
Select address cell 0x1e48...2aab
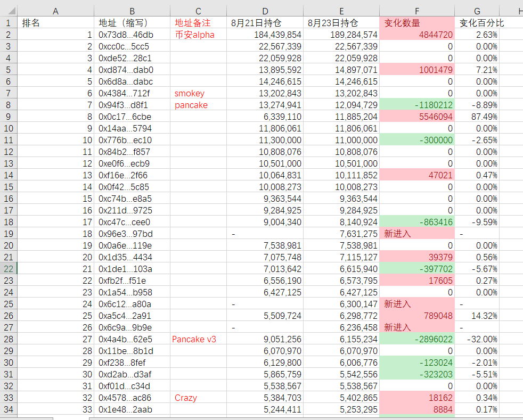[132, 409]
